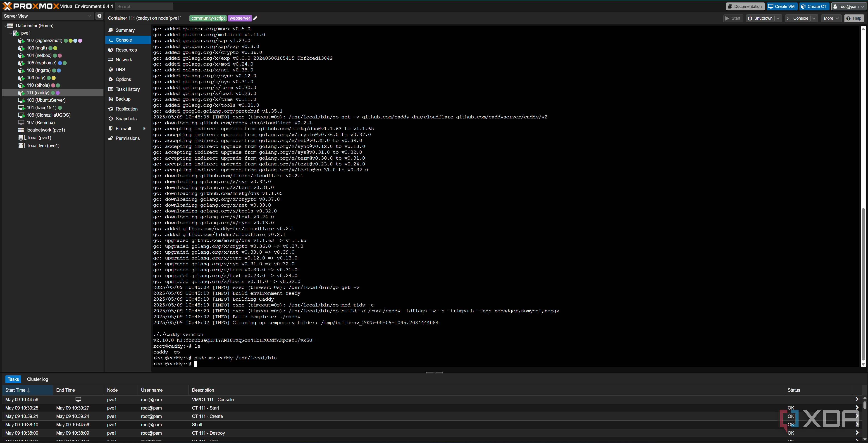Image resolution: width=868 pixels, height=443 pixels.
Task: Expand the Shutdown dropdown arrow
Action: pyautogui.click(x=778, y=18)
